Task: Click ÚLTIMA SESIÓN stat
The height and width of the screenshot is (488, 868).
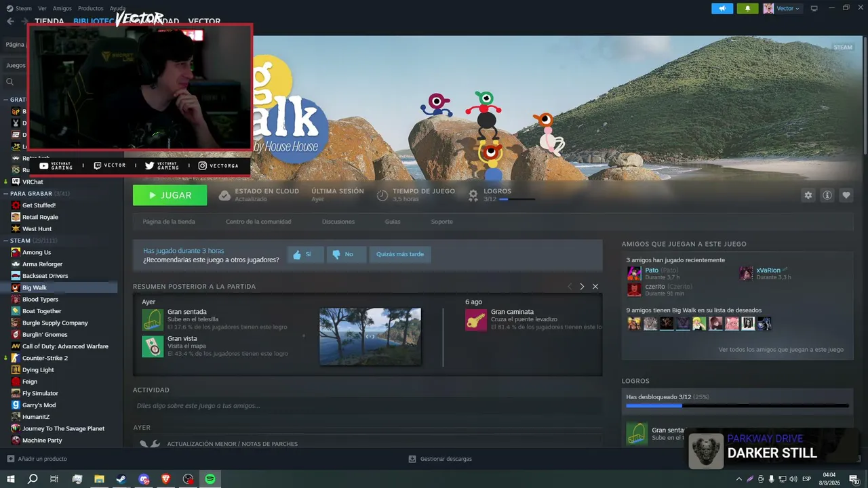Action: point(338,195)
